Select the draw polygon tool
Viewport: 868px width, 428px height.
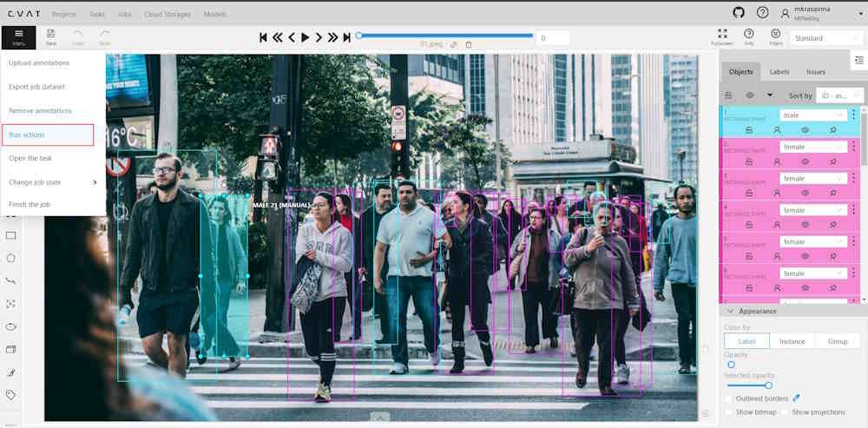point(11,258)
